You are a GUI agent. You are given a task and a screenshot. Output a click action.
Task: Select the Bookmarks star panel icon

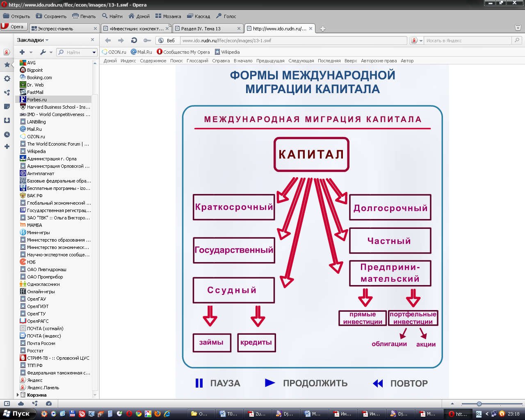(7, 65)
